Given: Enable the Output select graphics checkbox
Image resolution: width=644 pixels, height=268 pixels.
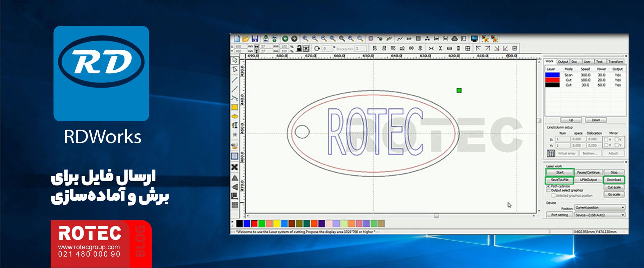Looking at the screenshot, I should coord(549,190).
